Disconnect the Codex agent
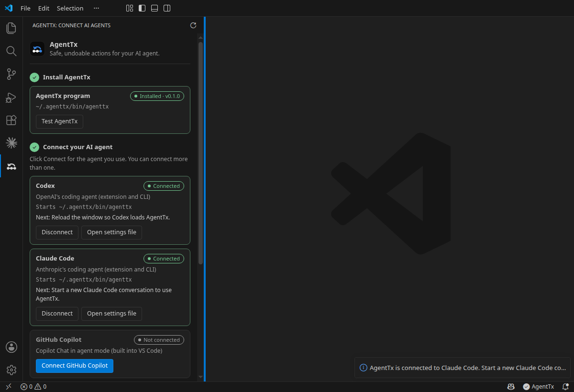574x392 pixels. pyautogui.click(x=57, y=232)
